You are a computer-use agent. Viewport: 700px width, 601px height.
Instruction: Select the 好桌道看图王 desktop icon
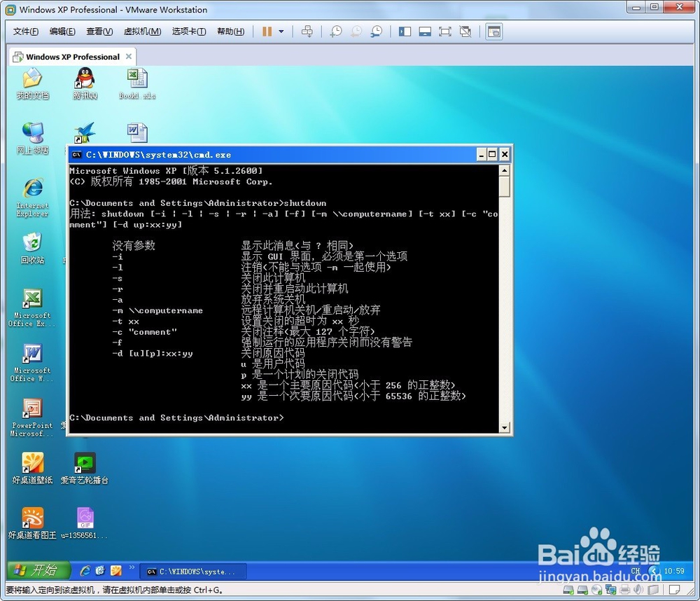[33, 523]
